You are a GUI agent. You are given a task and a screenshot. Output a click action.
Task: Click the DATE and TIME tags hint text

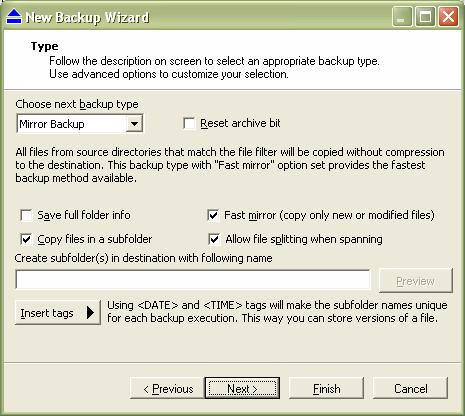tap(277, 312)
